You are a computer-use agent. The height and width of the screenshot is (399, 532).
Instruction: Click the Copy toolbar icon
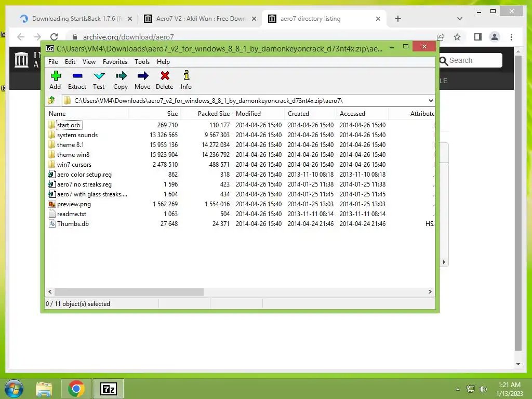point(121,80)
